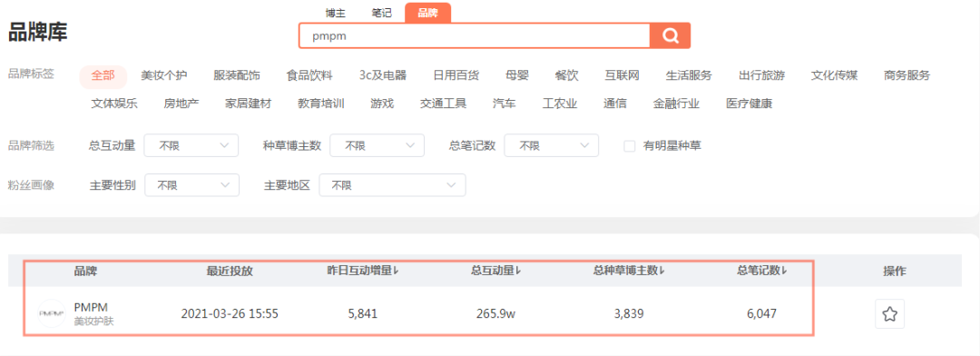Click the orange search magnifier button

tap(670, 35)
